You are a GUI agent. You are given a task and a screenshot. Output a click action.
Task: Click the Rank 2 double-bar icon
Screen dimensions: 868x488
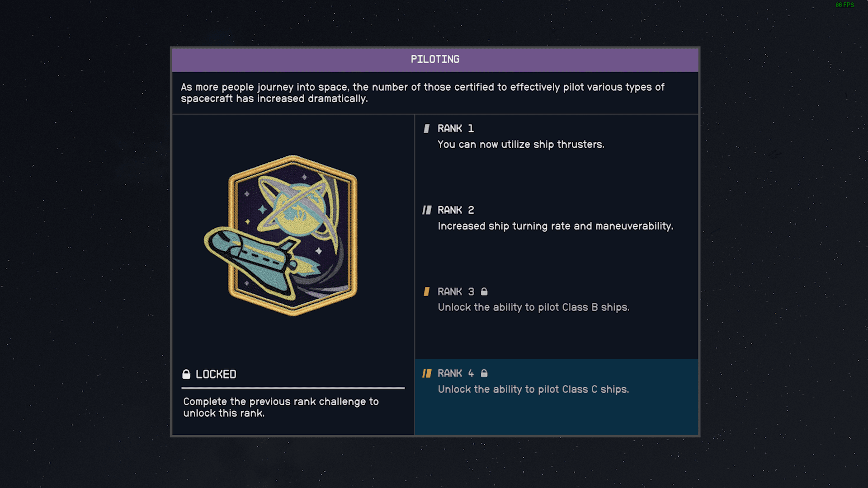click(x=427, y=210)
